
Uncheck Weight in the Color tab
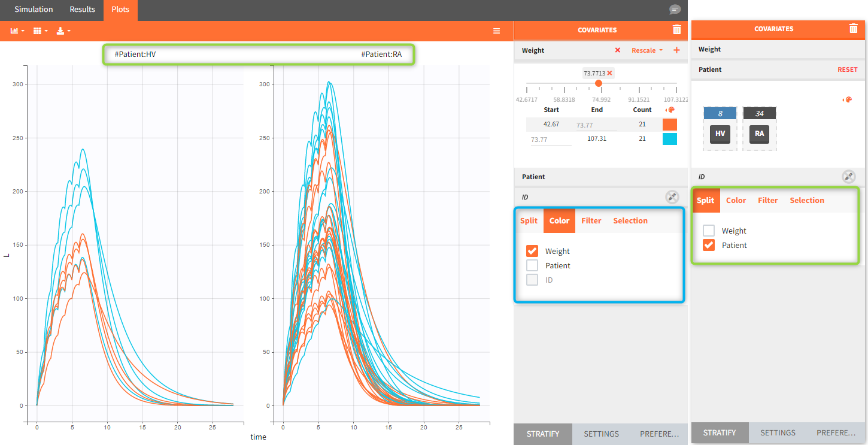(x=532, y=251)
